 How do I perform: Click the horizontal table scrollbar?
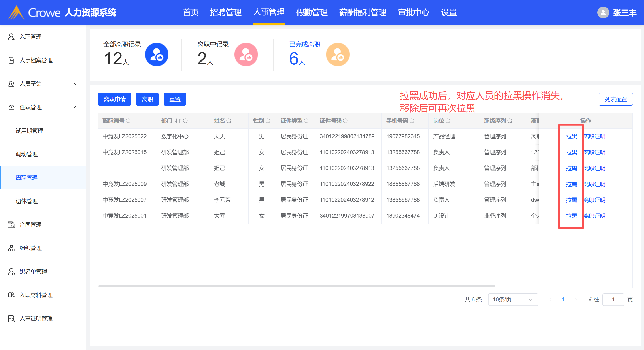(296, 286)
